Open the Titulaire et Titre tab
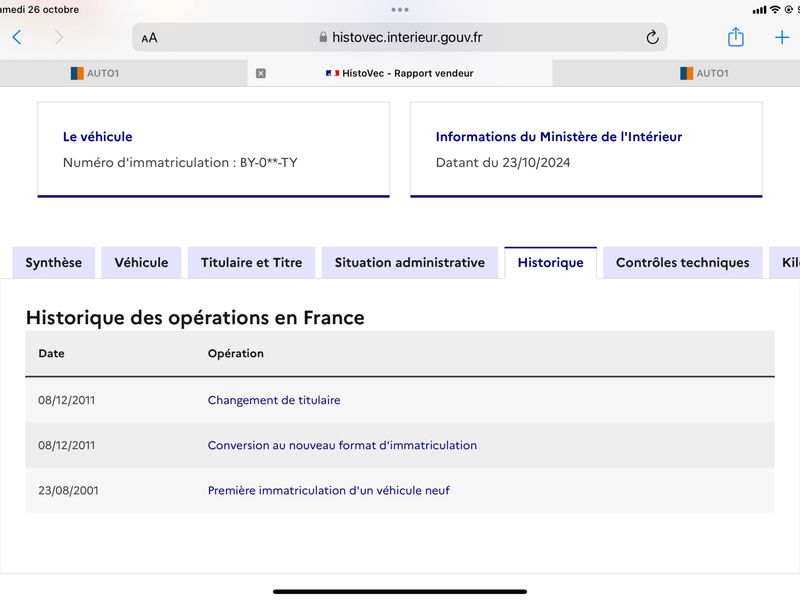The height and width of the screenshot is (600, 800). click(x=252, y=263)
